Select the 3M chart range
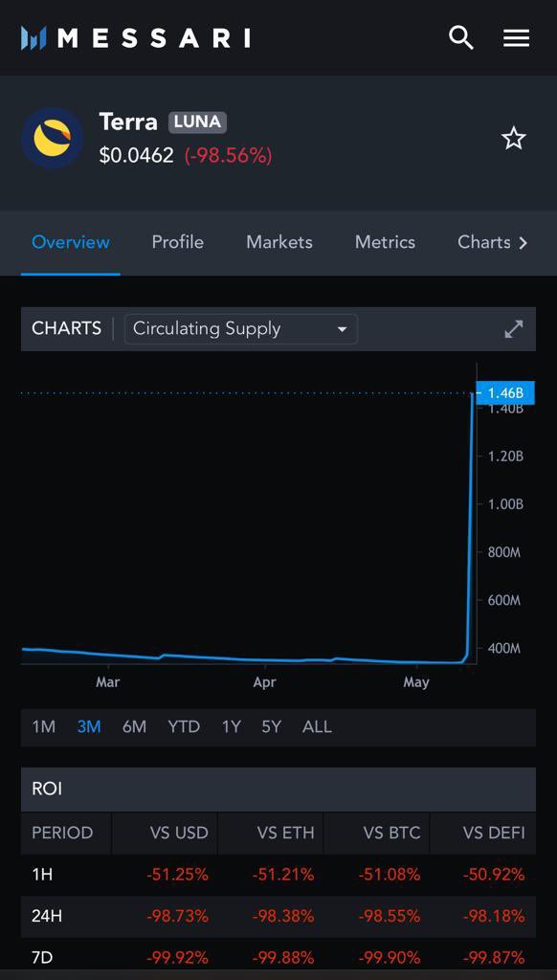The width and height of the screenshot is (557, 980). pos(89,727)
